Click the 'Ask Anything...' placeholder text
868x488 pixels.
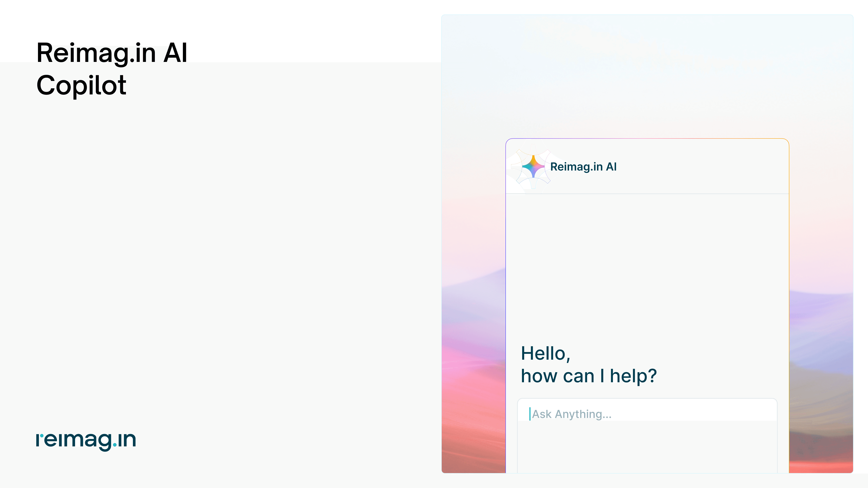(x=572, y=414)
